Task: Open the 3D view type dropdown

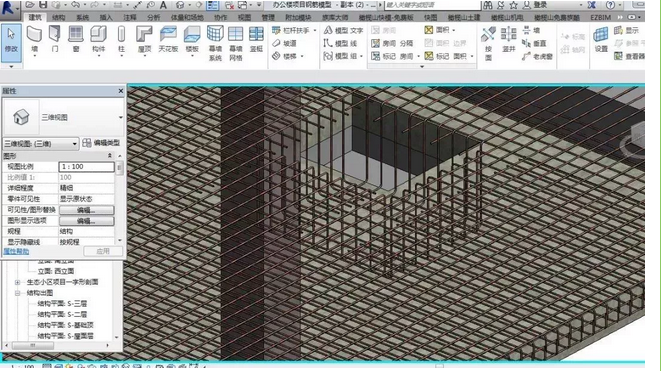Action: (41, 144)
